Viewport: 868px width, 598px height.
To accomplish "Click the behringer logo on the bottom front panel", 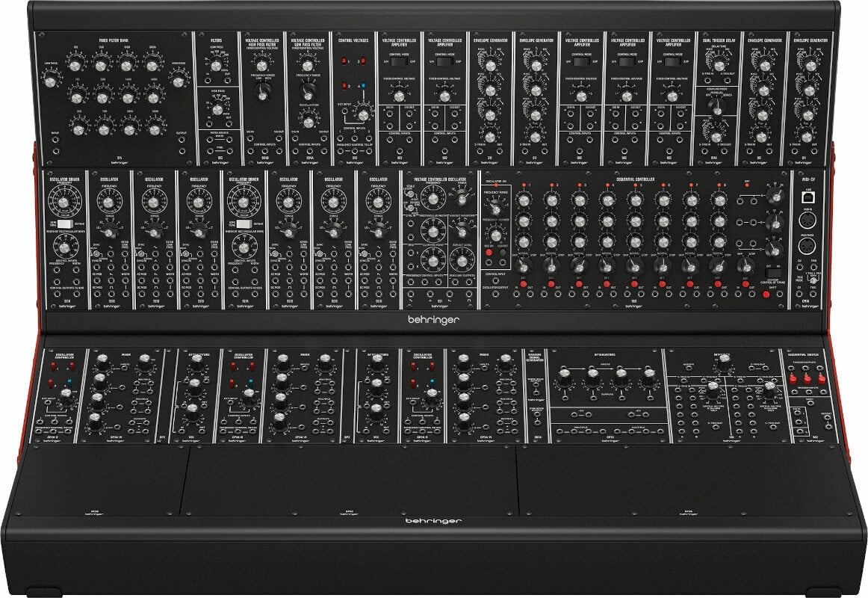I will click(x=434, y=520).
